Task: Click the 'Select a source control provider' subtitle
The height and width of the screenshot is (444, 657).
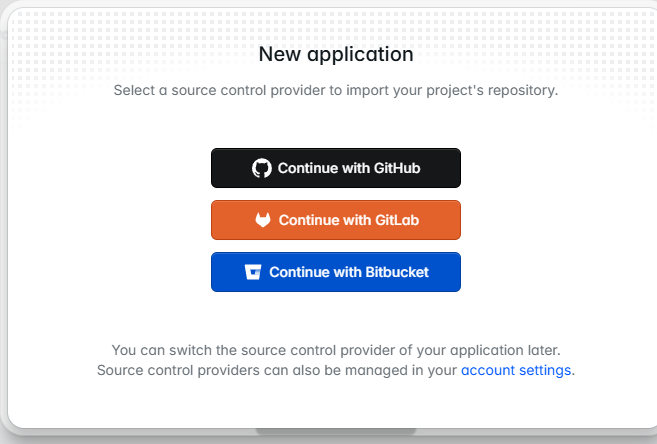Action: pyautogui.click(x=335, y=90)
